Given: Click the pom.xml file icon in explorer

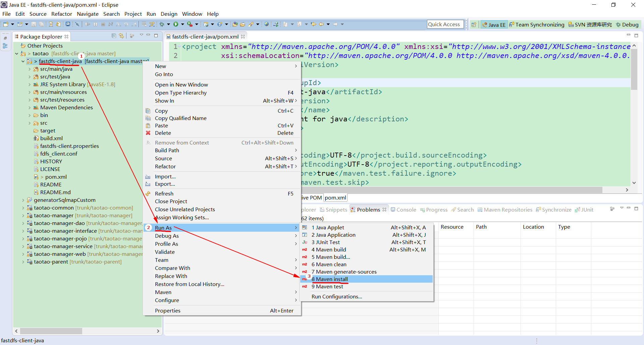Looking at the screenshot, I should (x=36, y=177).
